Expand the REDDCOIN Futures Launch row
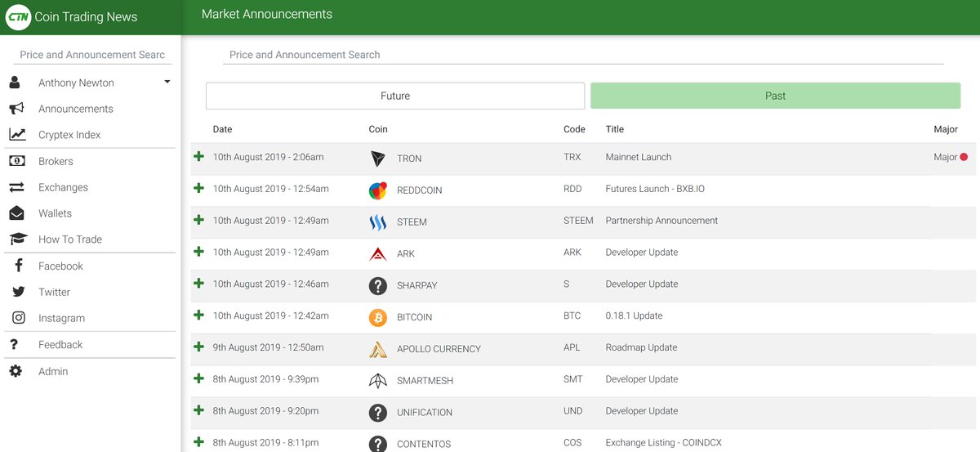Viewport: 980px width, 452px height. [x=198, y=188]
